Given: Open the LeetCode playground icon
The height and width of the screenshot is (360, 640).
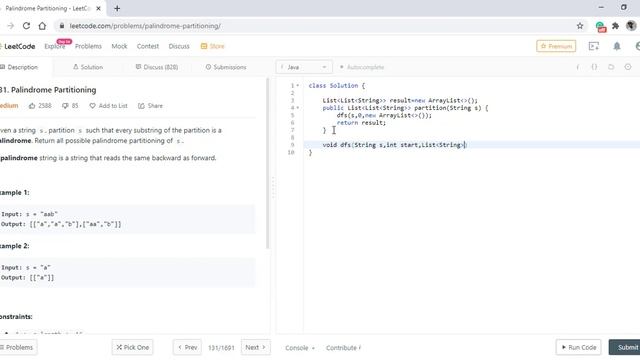Looking at the screenshot, I should 594,46.
